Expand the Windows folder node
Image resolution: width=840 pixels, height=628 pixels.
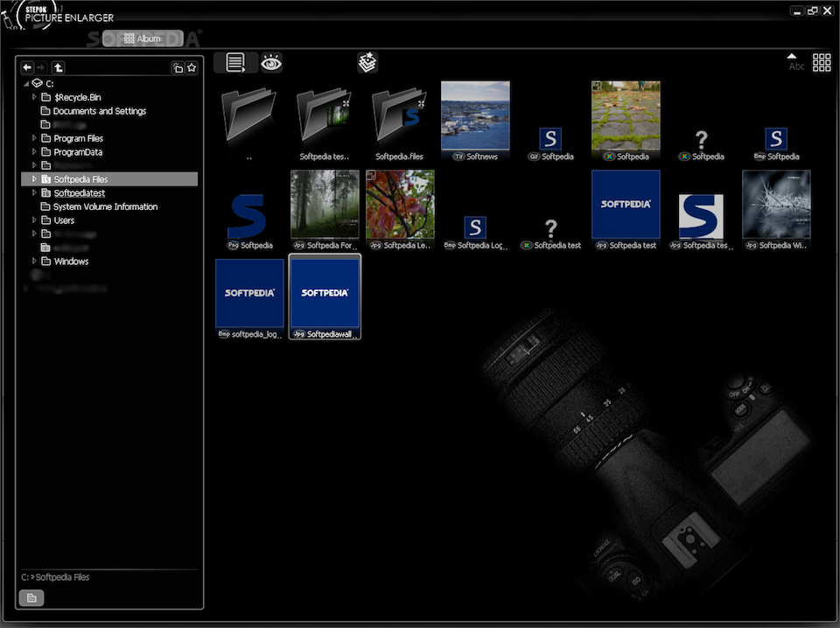[34, 261]
